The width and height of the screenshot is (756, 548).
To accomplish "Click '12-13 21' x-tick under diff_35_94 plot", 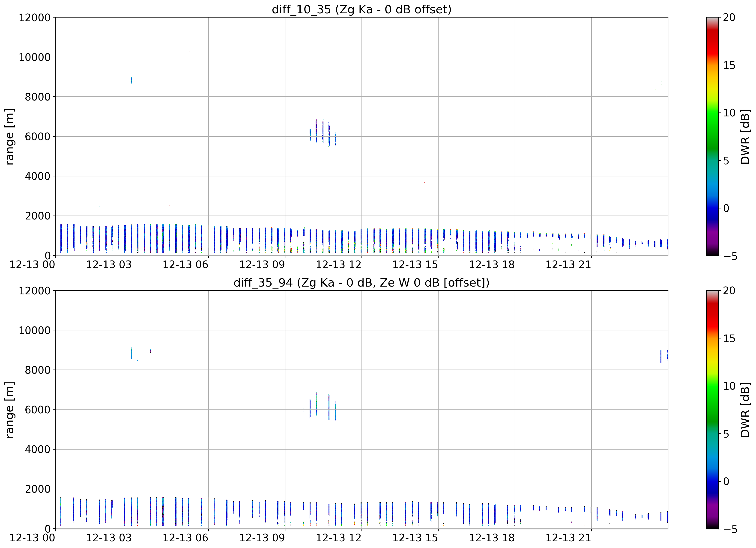I will tap(568, 538).
